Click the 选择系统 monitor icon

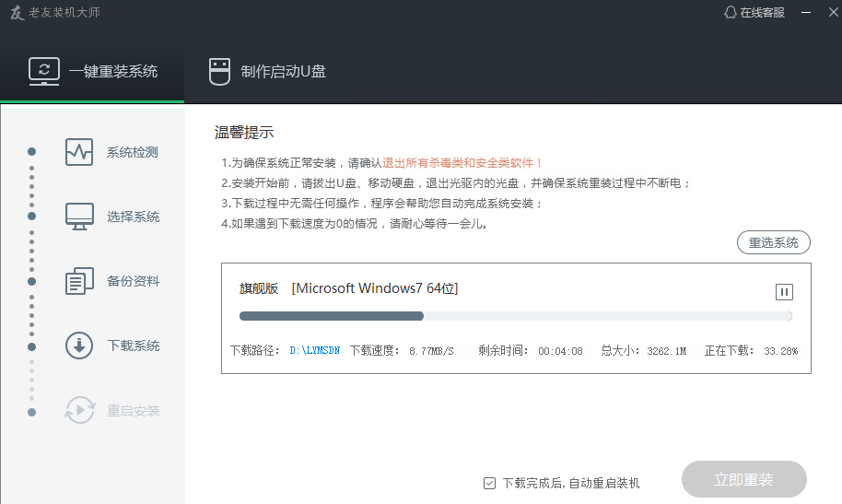coord(79,217)
